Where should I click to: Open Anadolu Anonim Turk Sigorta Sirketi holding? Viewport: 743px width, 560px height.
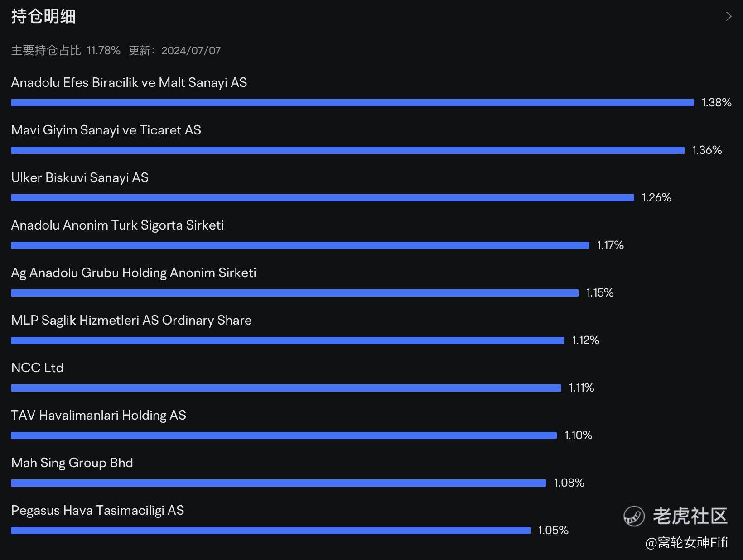click(x=117, y=225)
